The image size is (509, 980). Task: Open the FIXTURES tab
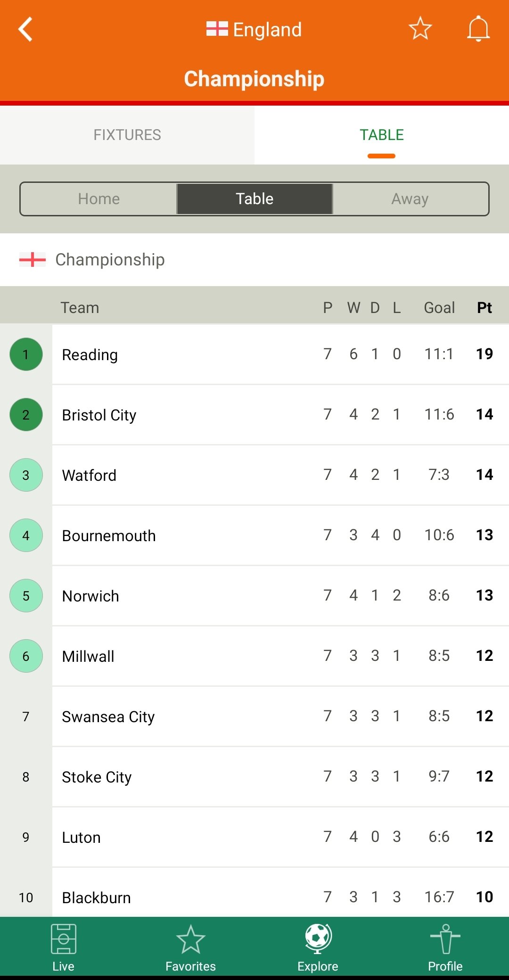(127, 135)
